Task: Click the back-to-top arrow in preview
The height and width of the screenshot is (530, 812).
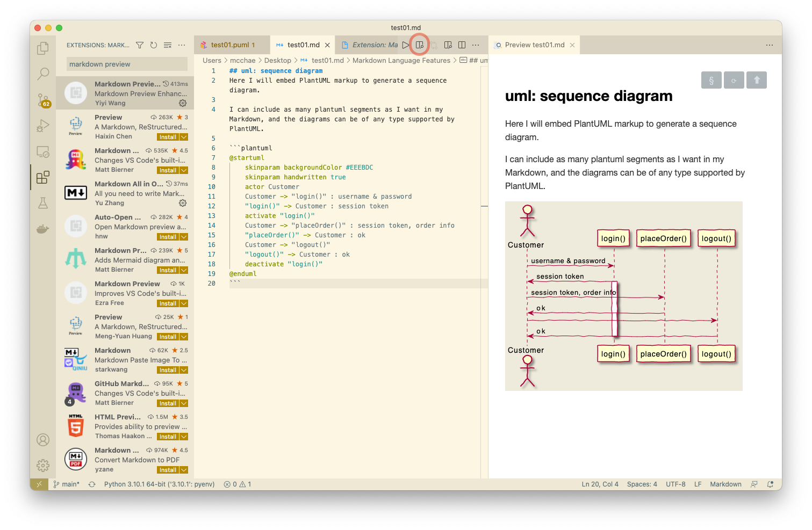Action: tap(757, 80)
